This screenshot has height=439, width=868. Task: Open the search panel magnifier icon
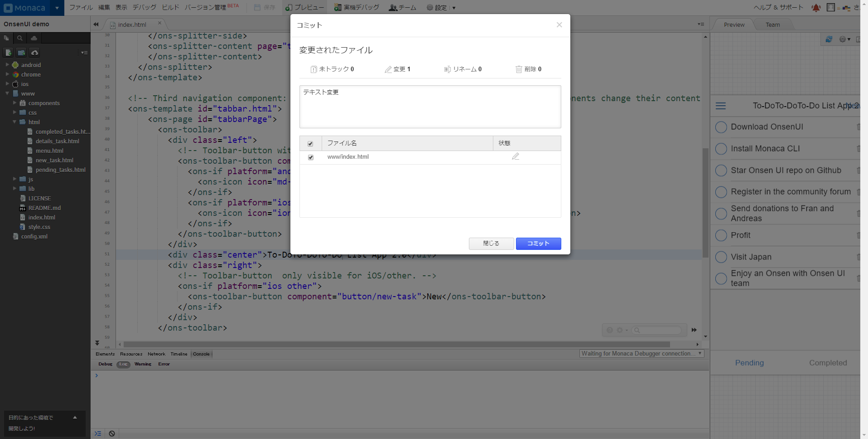(x=20, y=38)
